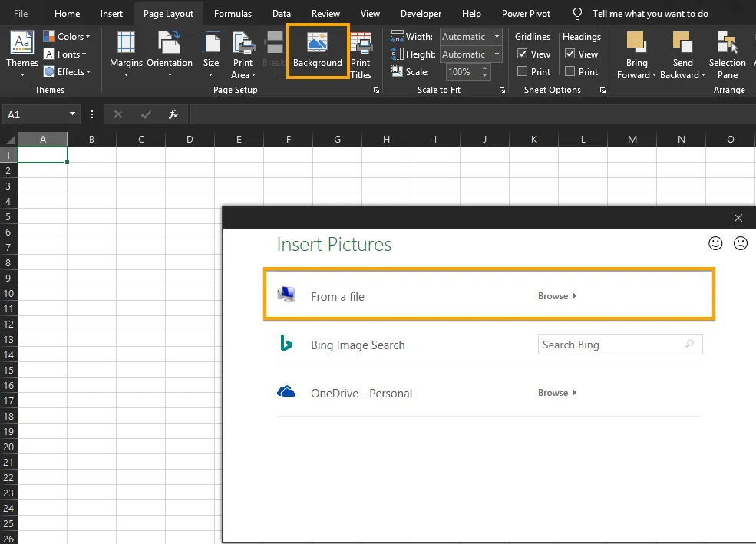Image resolution: width=756 pixels, height=544 pixels.
Task: Open the Power Pivot tab
Action: pos(526,14)
